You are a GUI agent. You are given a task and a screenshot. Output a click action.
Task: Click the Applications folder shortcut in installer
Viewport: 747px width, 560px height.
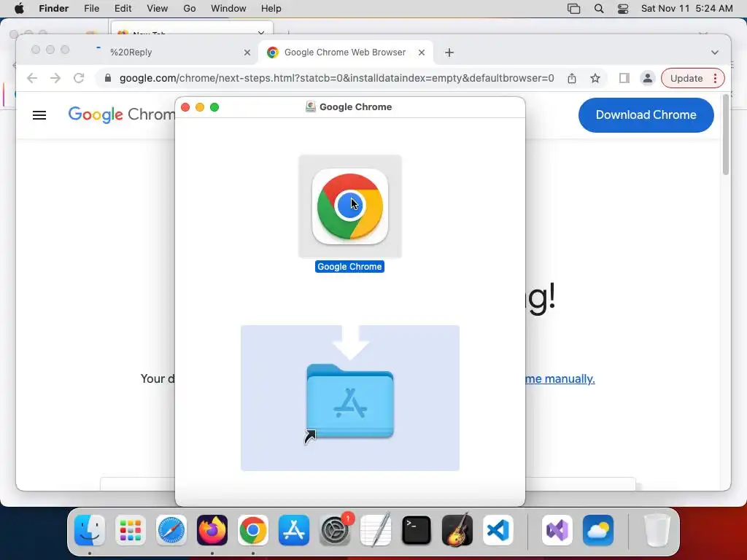(349, 402)
